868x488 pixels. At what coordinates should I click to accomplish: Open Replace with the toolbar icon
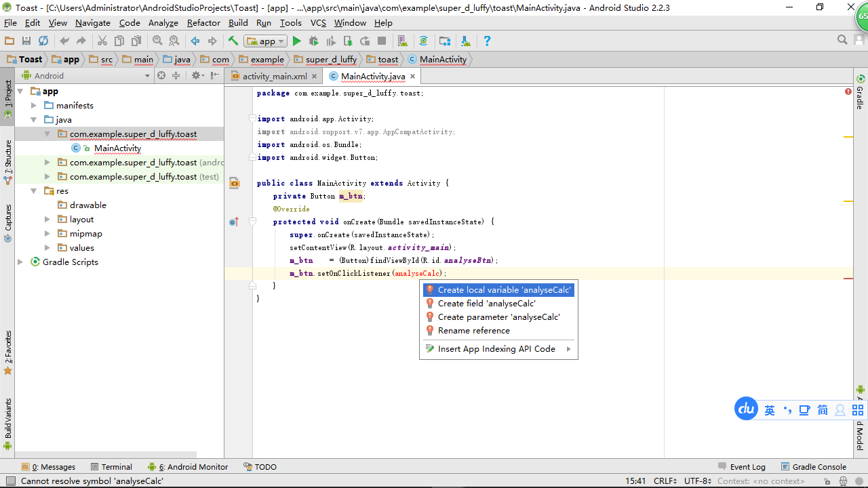174,41
